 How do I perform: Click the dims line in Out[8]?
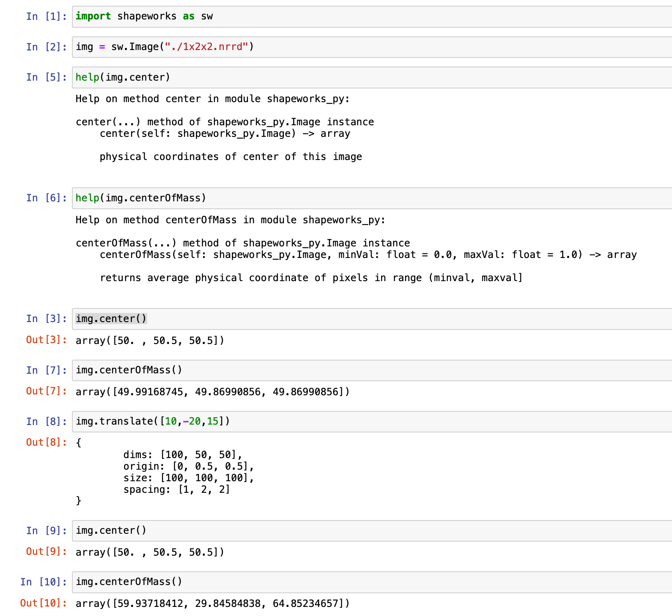(182, 454)
